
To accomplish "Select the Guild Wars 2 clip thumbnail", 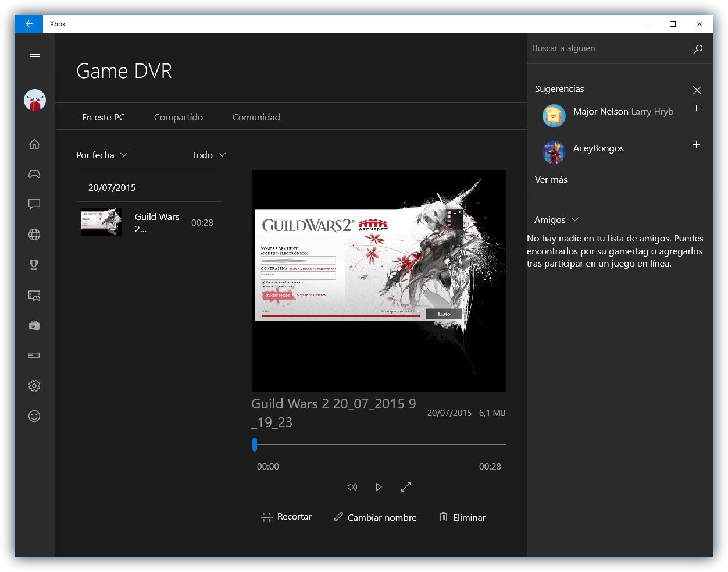I will tap(101, 222).
